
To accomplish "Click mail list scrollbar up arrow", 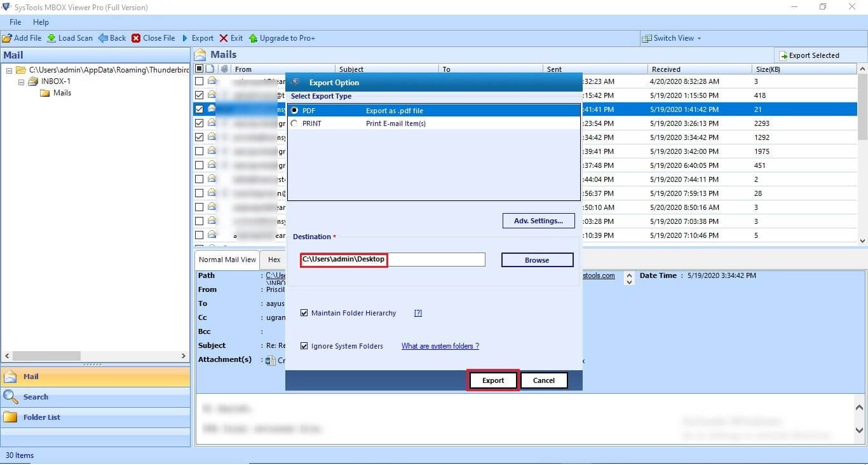I will pyautogui.click(x=862, y=69).
